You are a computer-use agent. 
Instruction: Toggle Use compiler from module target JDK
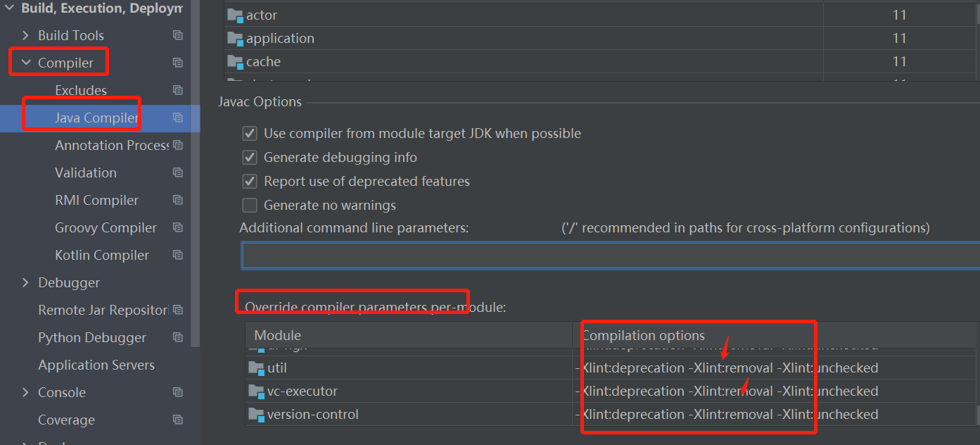tap(249, 133)
